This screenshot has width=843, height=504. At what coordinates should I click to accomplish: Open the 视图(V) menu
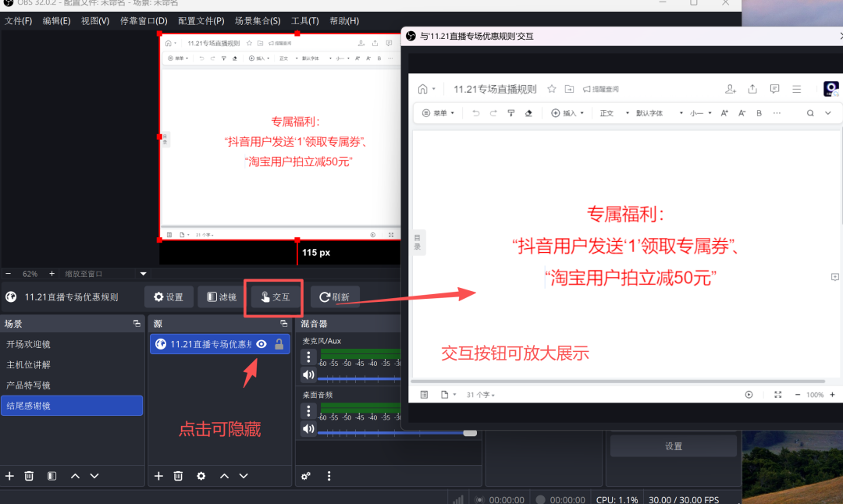[95, 21]
